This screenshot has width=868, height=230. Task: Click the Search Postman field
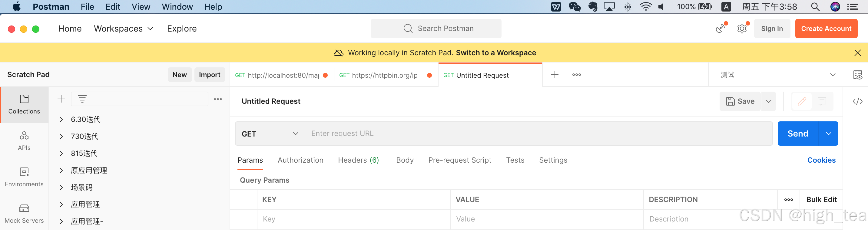coord(436,28)
